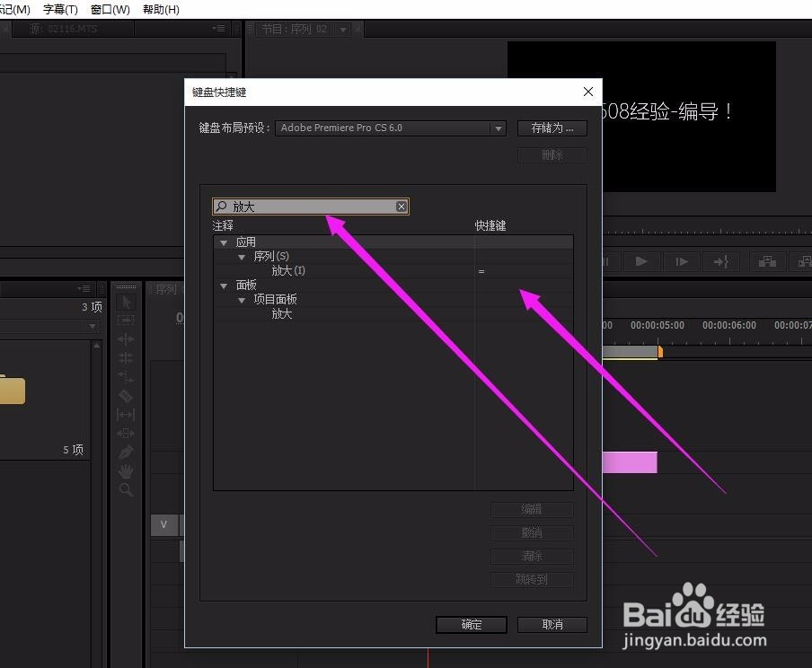812x668 pixels.
Task: Click inside the 放大 search input field
Action: pos(311,207)
